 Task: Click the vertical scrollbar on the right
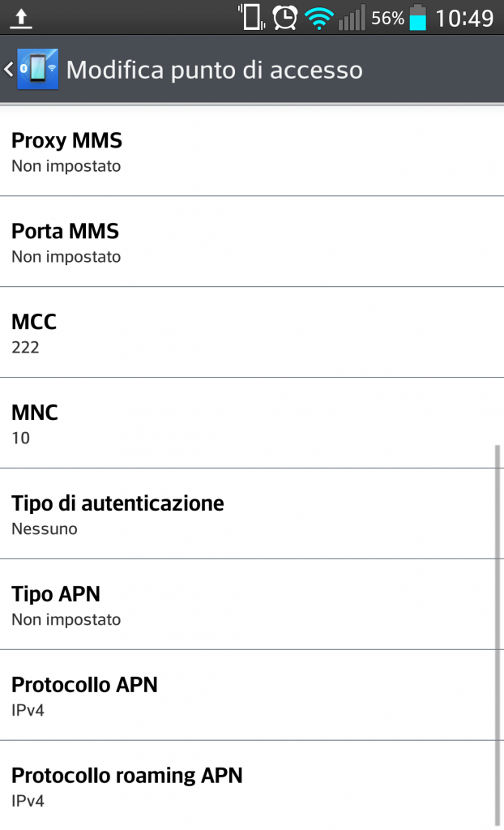(497, 632)
